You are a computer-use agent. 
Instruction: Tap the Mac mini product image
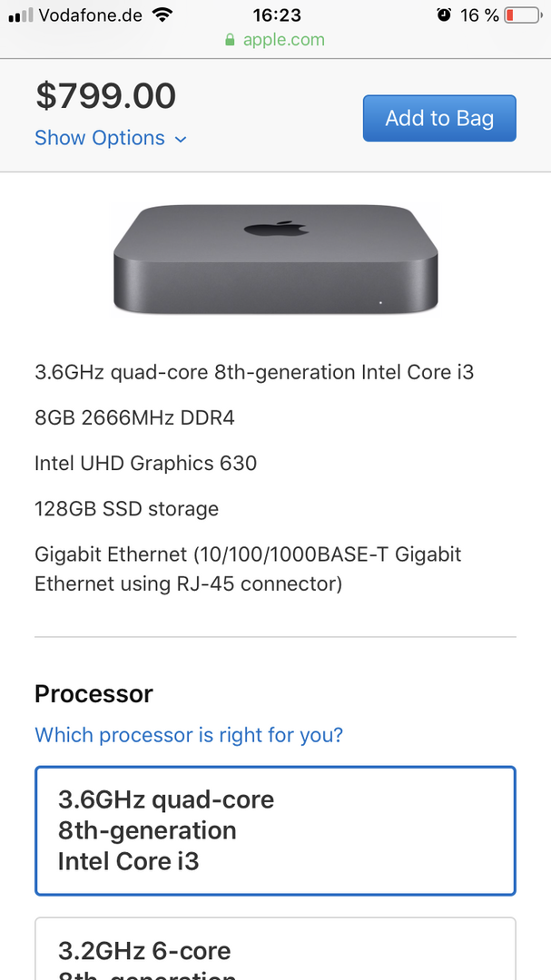point(276,260)
